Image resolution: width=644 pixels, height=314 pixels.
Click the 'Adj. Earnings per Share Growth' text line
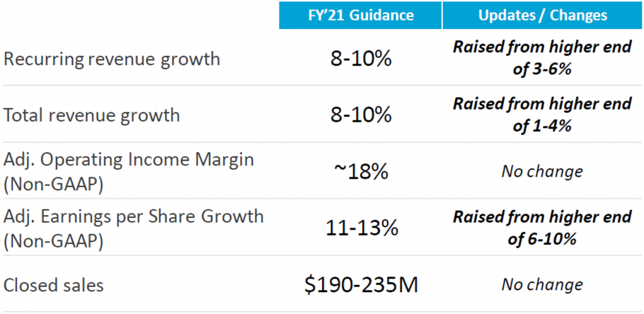coord(134,216)
